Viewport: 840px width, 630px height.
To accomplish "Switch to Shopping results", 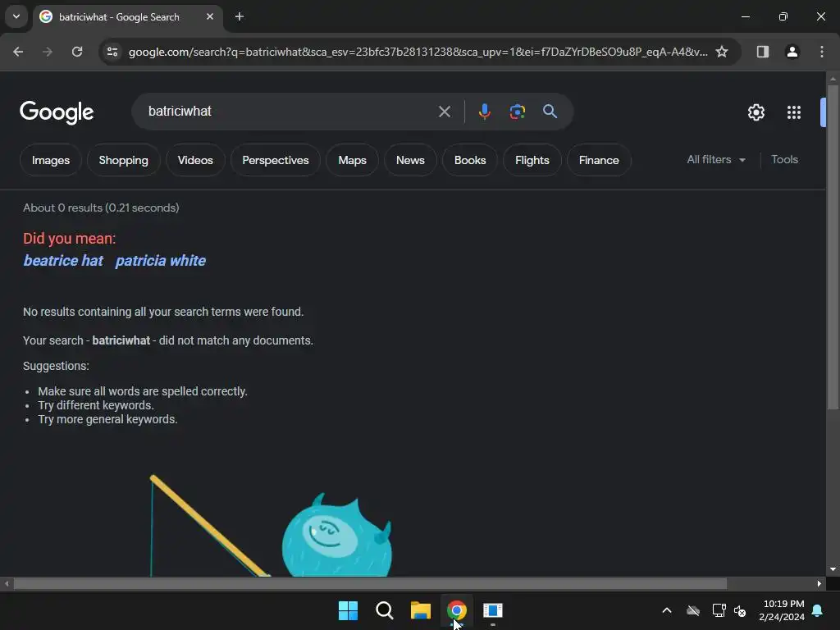I will point(123,160).
